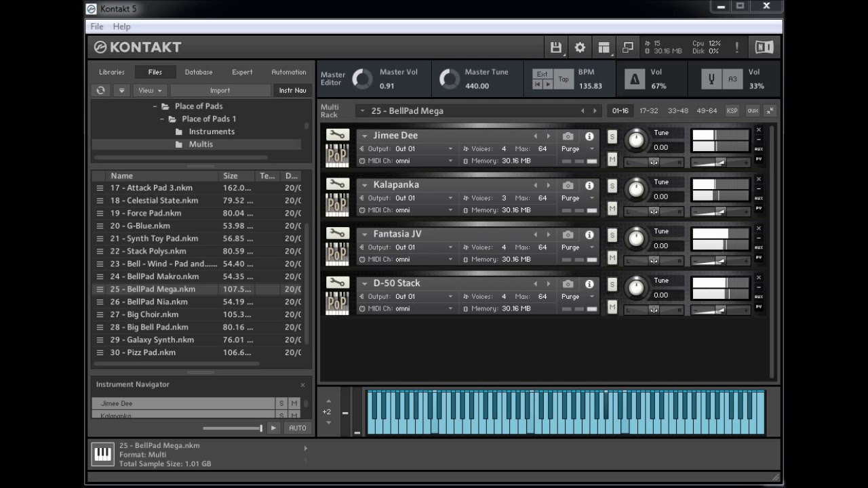Open the workspace panel layout icon
This screenshot has height=488, width=868.
point(604,47)
